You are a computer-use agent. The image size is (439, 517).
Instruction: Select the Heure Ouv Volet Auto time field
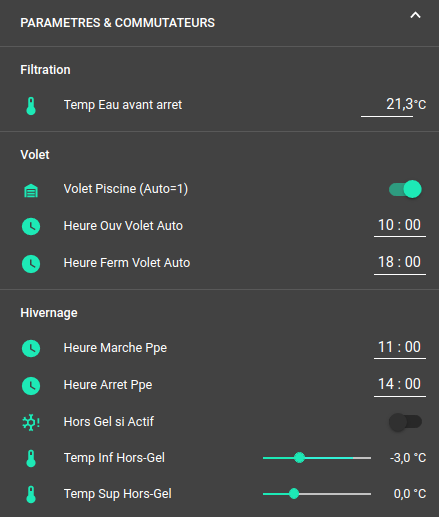[x=400, y=226]
